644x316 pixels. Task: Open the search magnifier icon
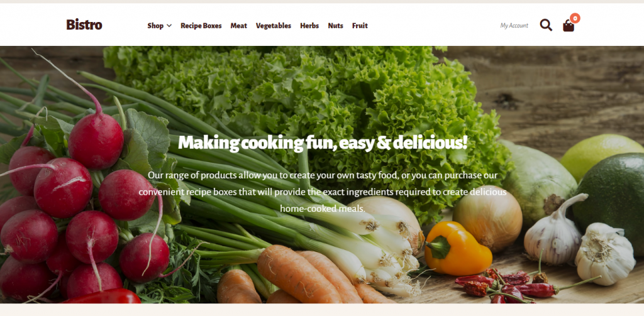[546, 25]
